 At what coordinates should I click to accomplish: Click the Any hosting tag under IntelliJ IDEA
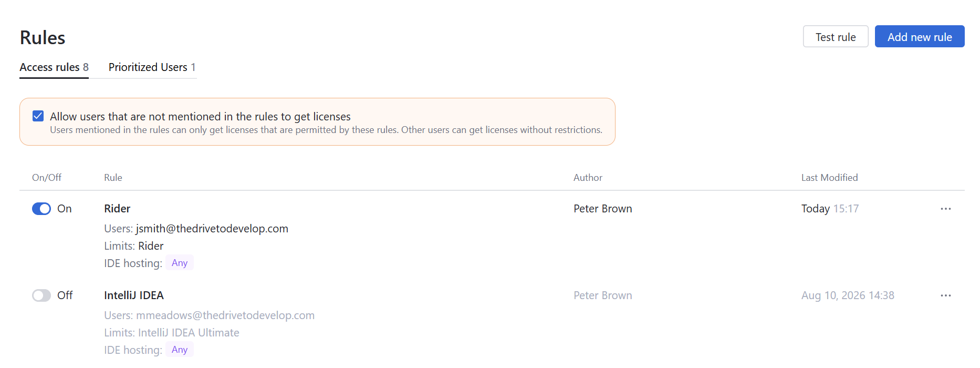click(180, 350)
